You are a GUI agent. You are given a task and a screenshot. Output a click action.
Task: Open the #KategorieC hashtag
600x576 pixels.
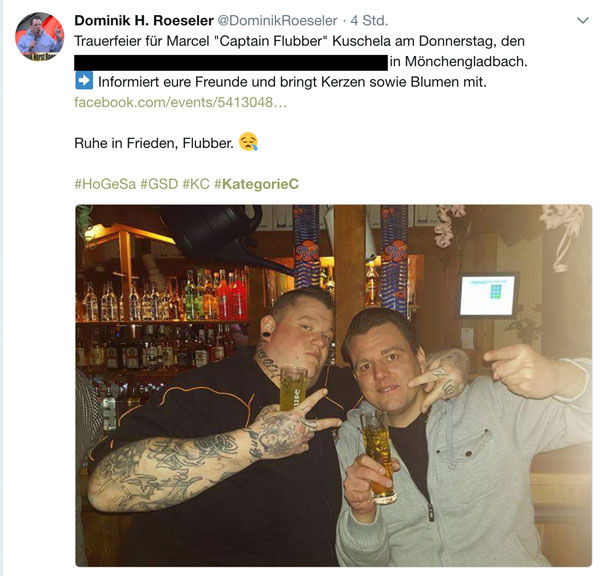pos(256,184)
